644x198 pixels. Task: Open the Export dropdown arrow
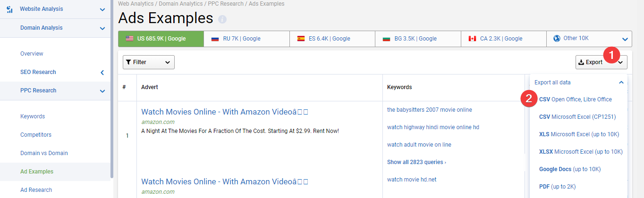(x=620, y=62)
